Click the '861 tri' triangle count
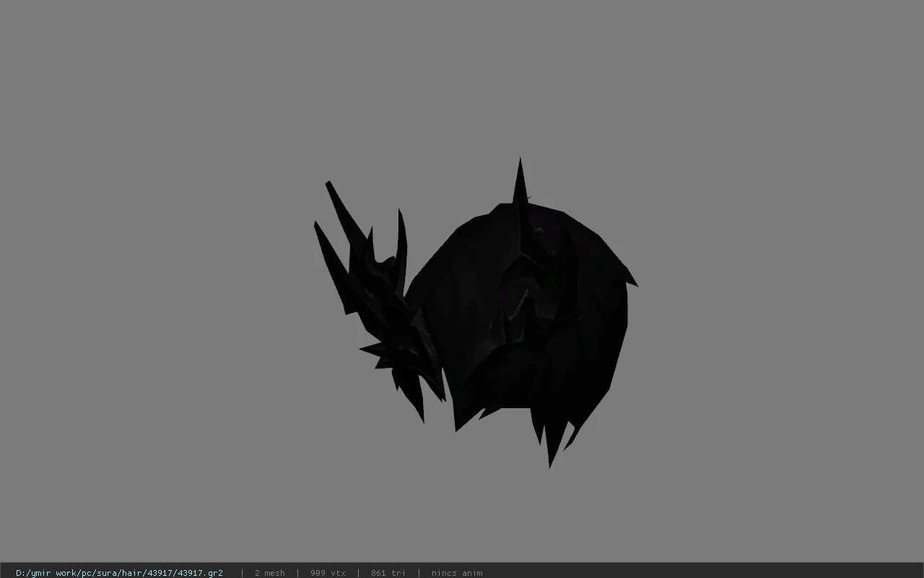Image resolution: width=924 pixels, height=578 pixels. click(x=388, y=573)
